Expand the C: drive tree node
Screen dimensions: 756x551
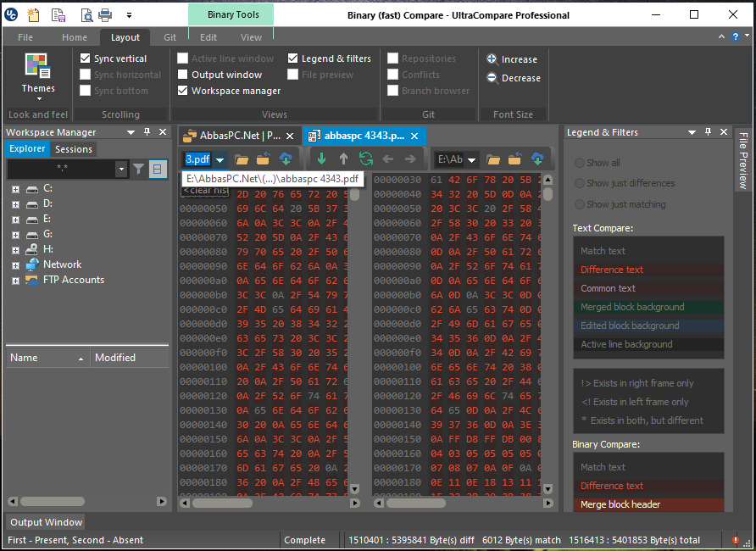point(15,189)
